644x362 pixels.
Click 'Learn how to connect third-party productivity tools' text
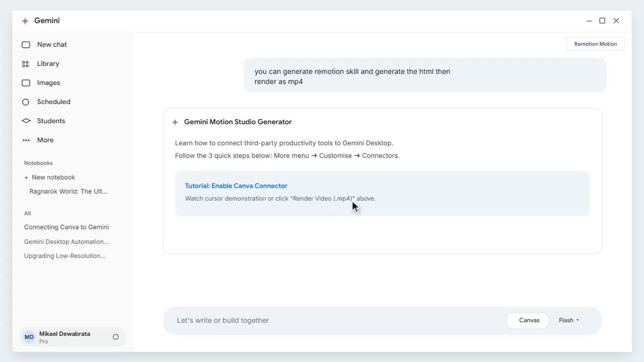pos(284,143)
